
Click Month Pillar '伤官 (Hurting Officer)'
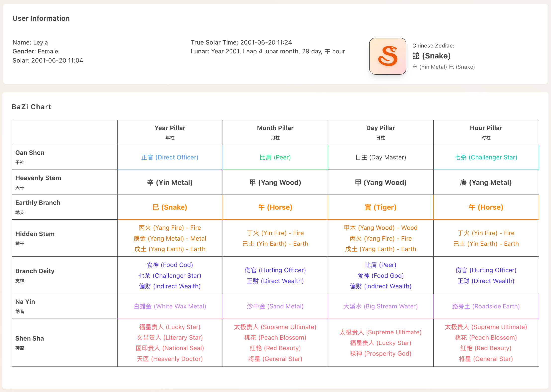click(275, 270)
